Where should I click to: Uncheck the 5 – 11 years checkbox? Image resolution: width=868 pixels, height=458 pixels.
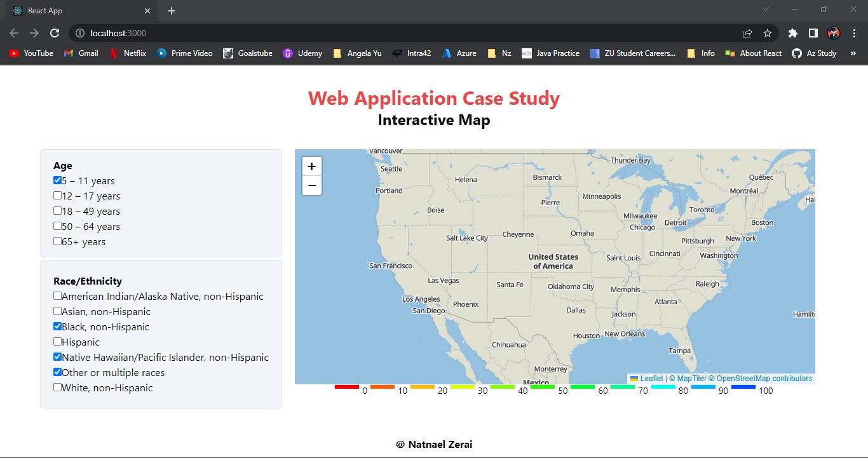57,180
